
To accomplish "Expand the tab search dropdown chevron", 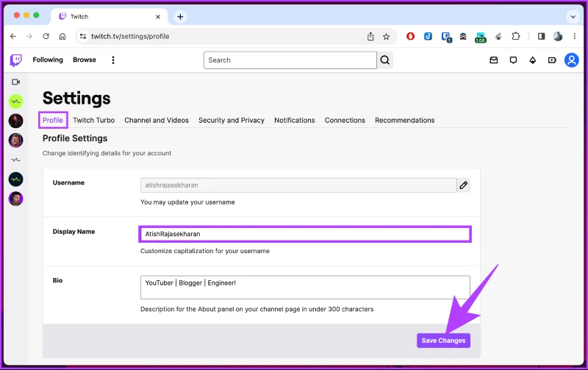I will [x=573, y=16].
